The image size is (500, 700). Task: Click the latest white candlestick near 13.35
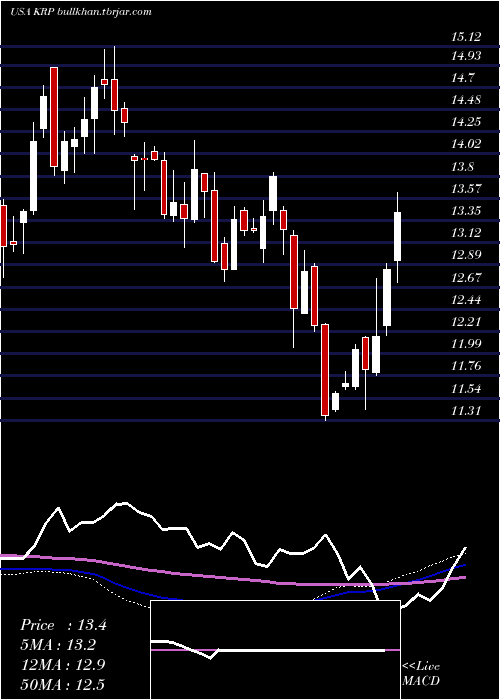point(397,236)
